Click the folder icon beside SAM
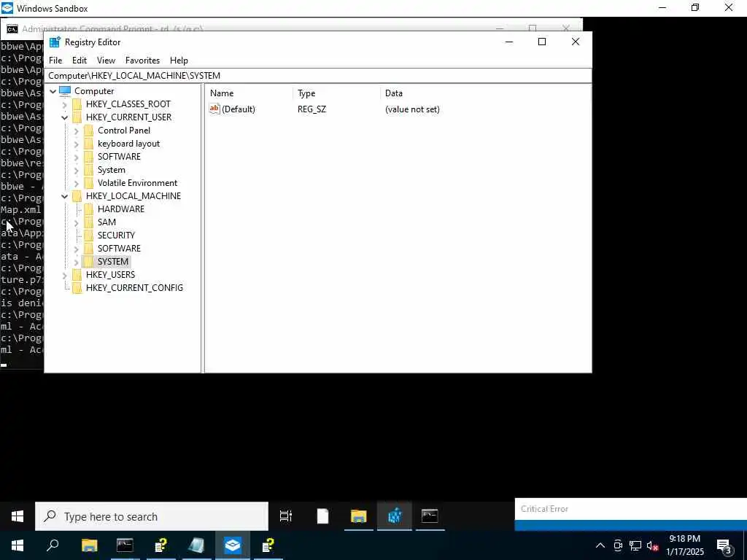The width and height of the screenshot is (747, 560). [x=88, y=222]
